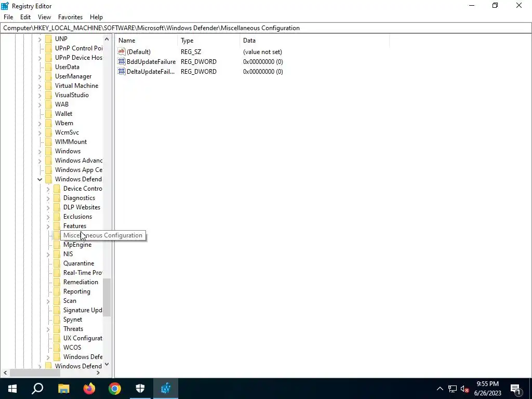Select the Real-Time Protection key

coord(83,273)
